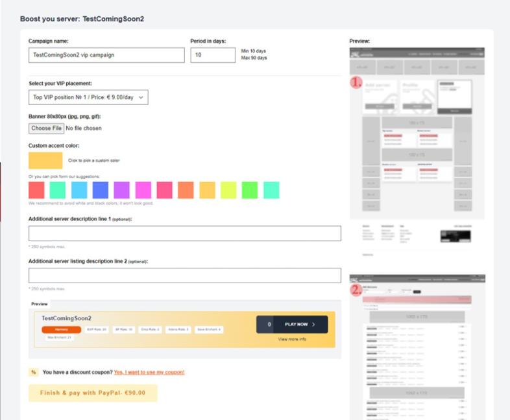Open the View more info link
This screenshot has width=510, height=420.
[292, 339]
